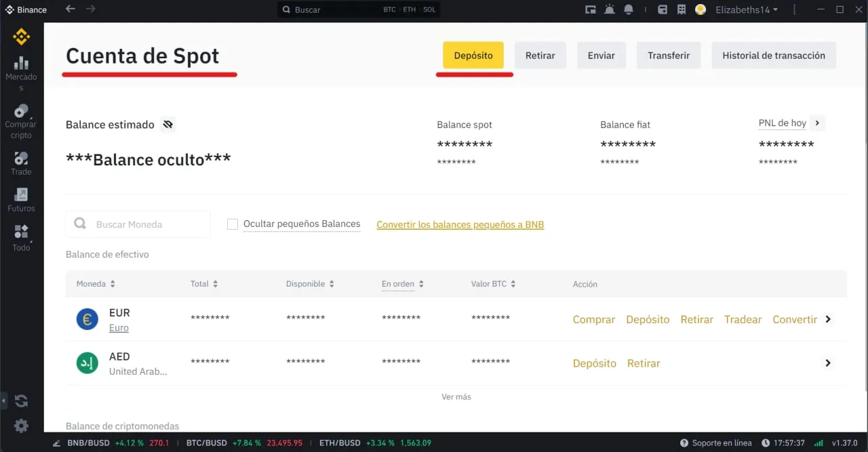
Task: Click the mini-window layout icon in title bar
Action: pyautogui.click(x=590, y=9)
